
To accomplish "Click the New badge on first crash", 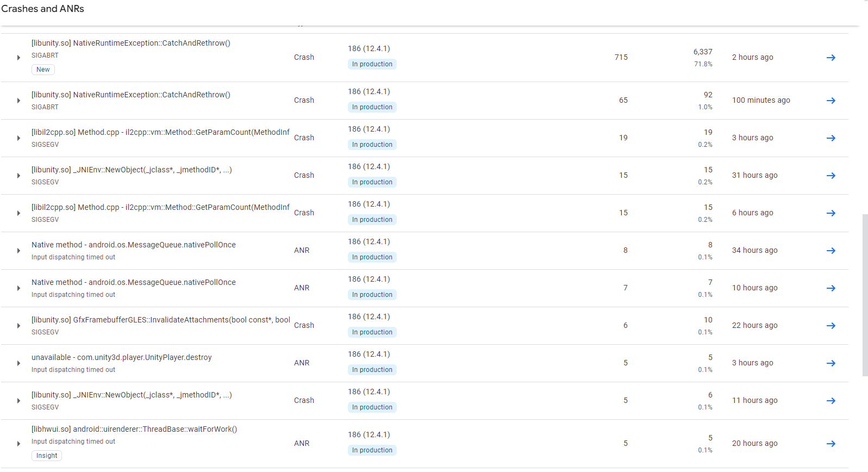I will pyautogui.click(x=43, y=70).
